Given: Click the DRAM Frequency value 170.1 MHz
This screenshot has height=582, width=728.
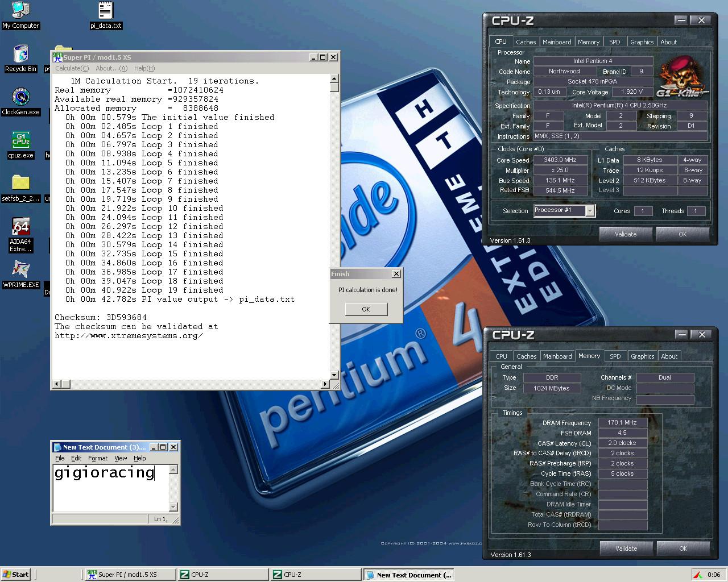Looking at the screenshot, I should pos(622,423).
